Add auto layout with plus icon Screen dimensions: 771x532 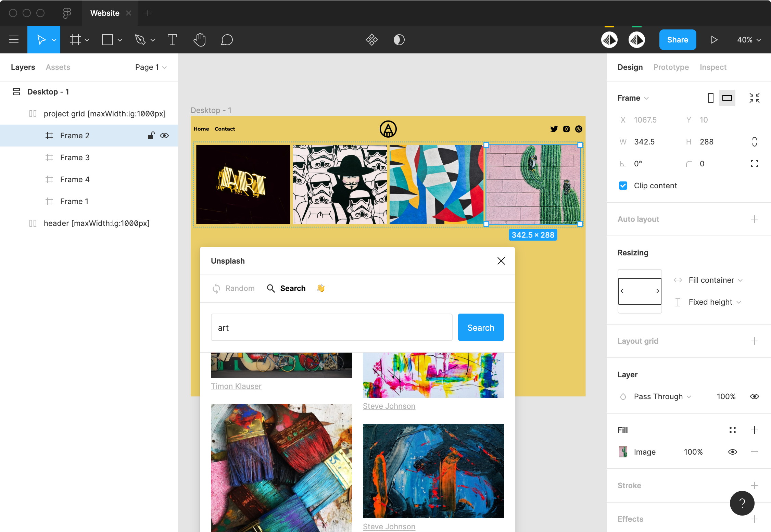coord(755,219)
